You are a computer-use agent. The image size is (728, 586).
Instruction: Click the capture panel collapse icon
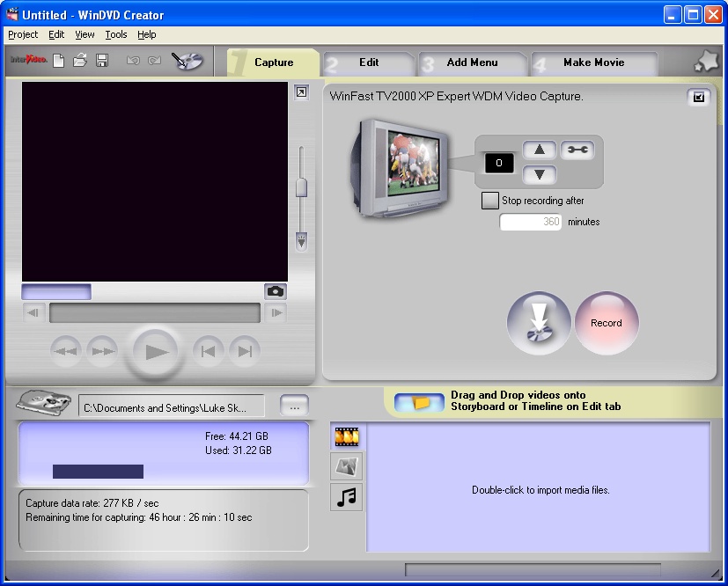coord(698,97)
